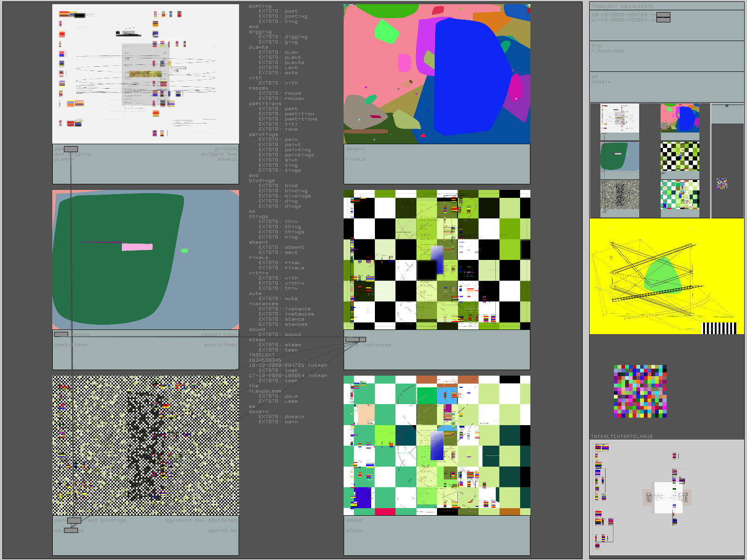This screenshot has width=747, height=560.
Task: Select the 'EXISTS : steam' entry in the word list
Action: tap(293, 345)
